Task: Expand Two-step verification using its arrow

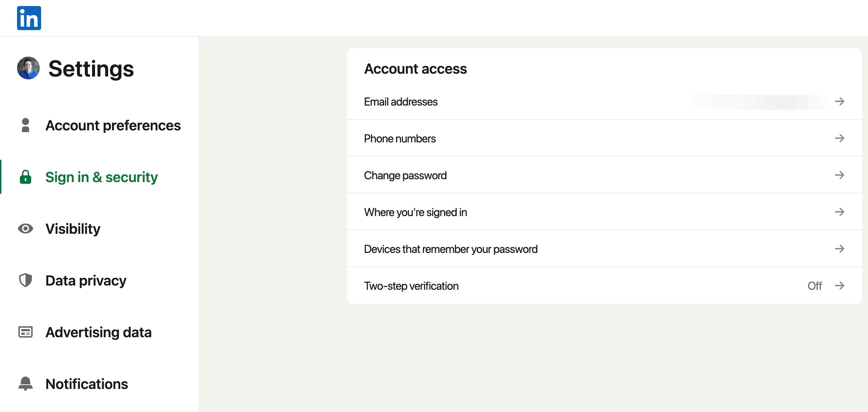Action: (839, 286)
